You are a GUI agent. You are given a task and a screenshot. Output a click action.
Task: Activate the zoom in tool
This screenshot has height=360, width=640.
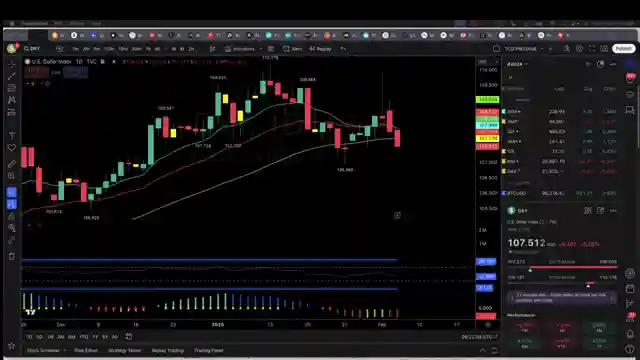(x=11, y=176)
